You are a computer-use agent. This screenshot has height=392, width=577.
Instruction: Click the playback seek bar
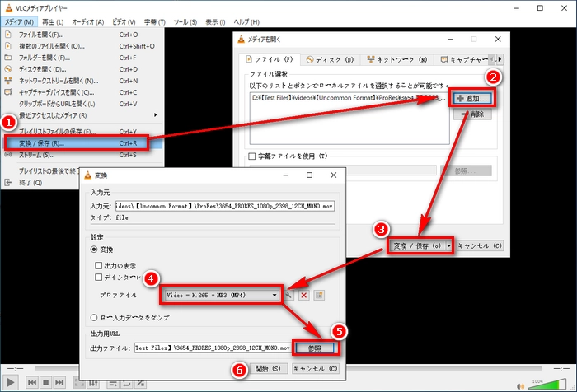(x=288, y=368)
